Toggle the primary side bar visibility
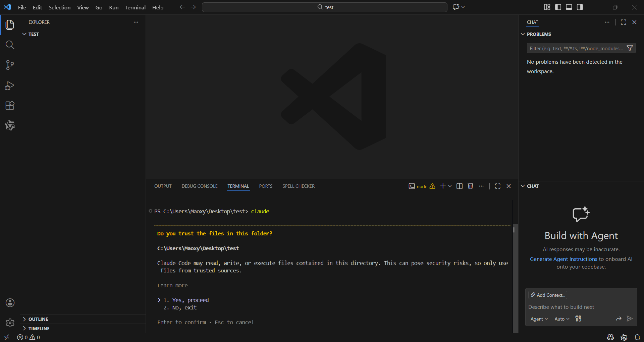The image size is (644, 342). (x=558, y=7)
